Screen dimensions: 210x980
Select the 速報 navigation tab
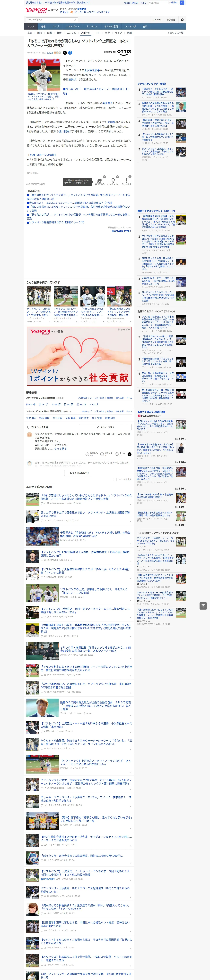point(43,27)
